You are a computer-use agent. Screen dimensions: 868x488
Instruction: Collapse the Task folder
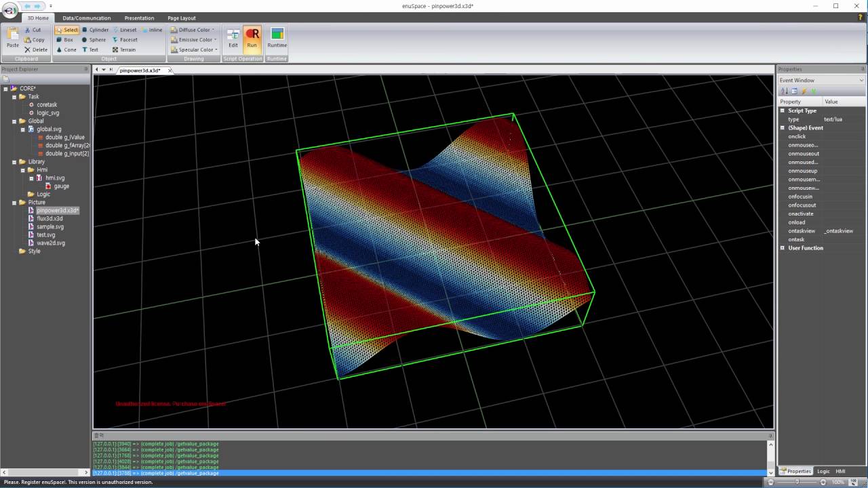tap(14, 97)
